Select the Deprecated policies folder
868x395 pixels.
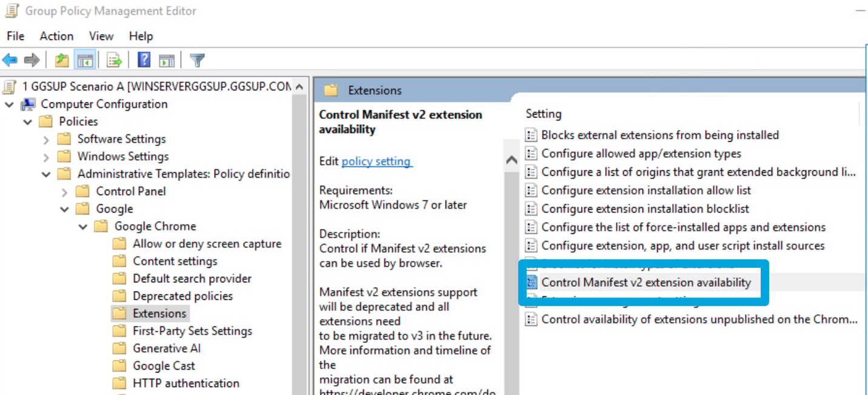(x=182, y=296)
